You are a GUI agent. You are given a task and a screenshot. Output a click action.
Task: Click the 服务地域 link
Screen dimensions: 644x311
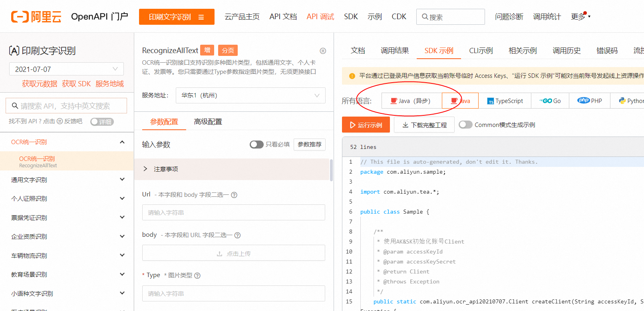109,84
